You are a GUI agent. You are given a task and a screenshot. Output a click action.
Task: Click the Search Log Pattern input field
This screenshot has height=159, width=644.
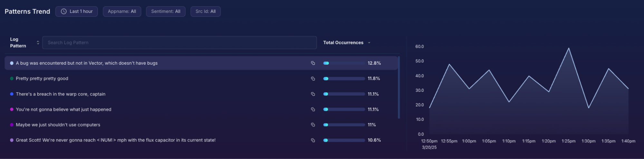point(179,43)
